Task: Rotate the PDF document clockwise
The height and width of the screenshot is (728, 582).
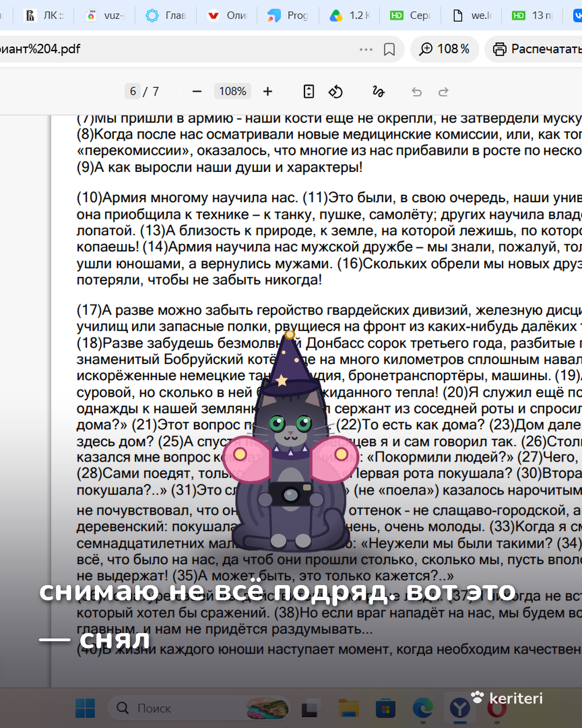Action: click(336, 92)
